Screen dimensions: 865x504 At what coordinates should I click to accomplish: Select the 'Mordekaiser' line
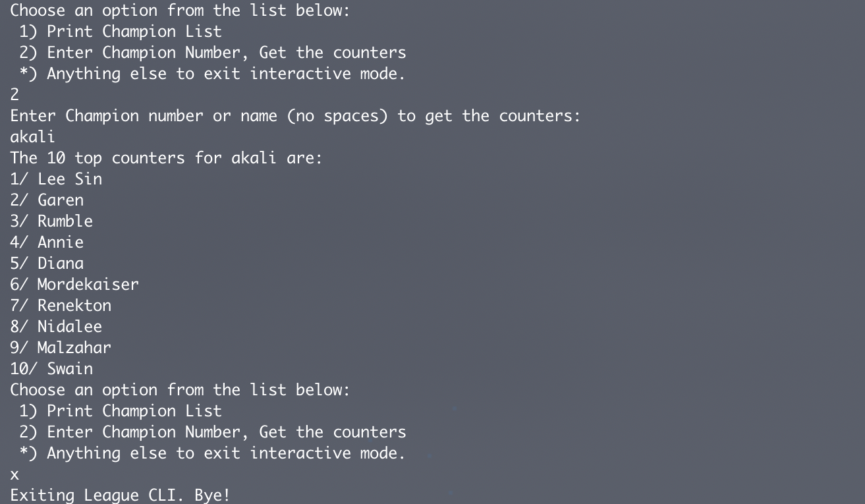(x=74, y=284)
